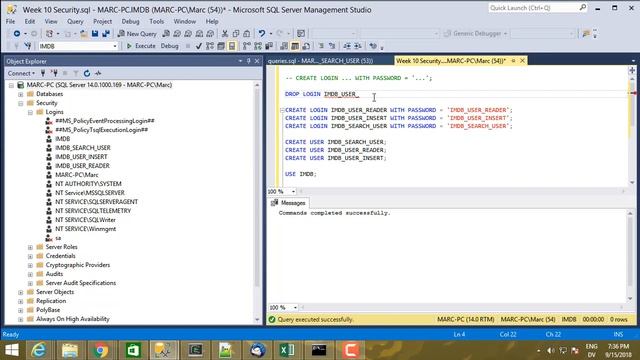The width and height of the screenshot is (640, 360).
Task: Click the Windows Start button
Action: point(11,350)
